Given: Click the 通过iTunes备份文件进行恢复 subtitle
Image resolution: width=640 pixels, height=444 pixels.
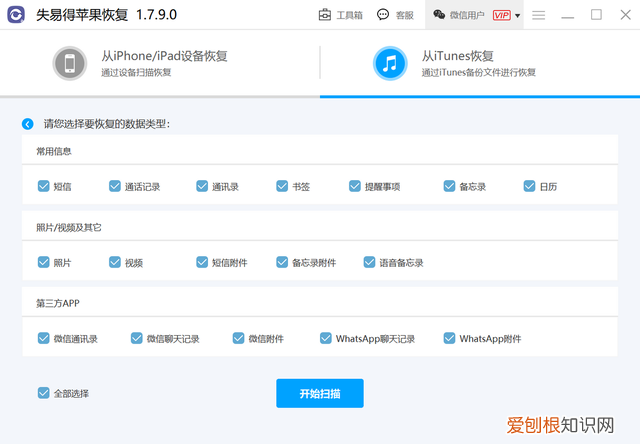Looking at the screenshot, I should [x=479, y=73].
